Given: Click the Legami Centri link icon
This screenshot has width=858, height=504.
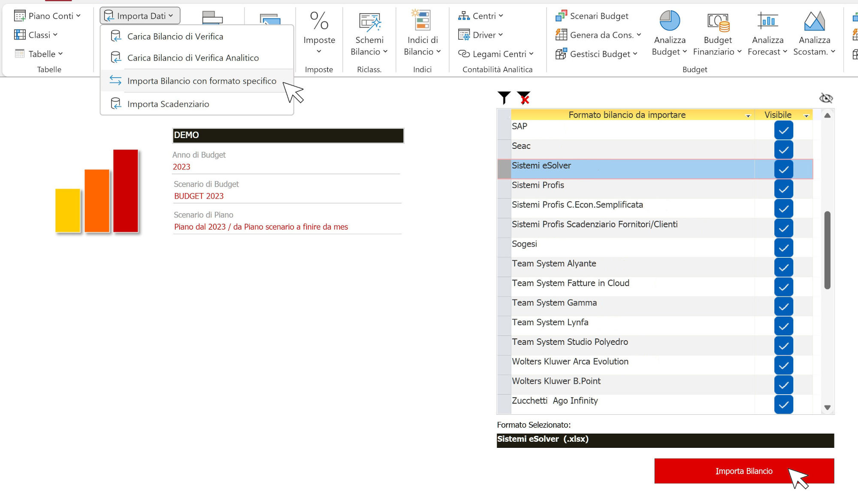Looking at the screenshot, I should coord(464,54).
